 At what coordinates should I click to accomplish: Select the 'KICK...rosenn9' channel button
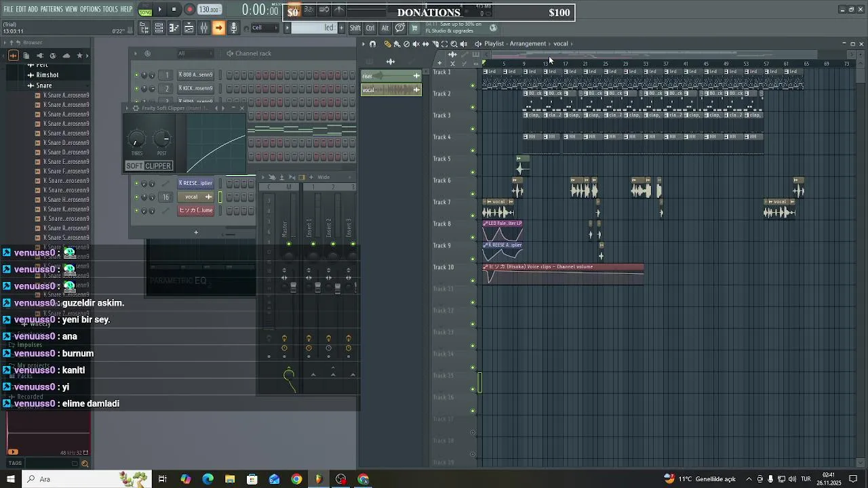196,88
